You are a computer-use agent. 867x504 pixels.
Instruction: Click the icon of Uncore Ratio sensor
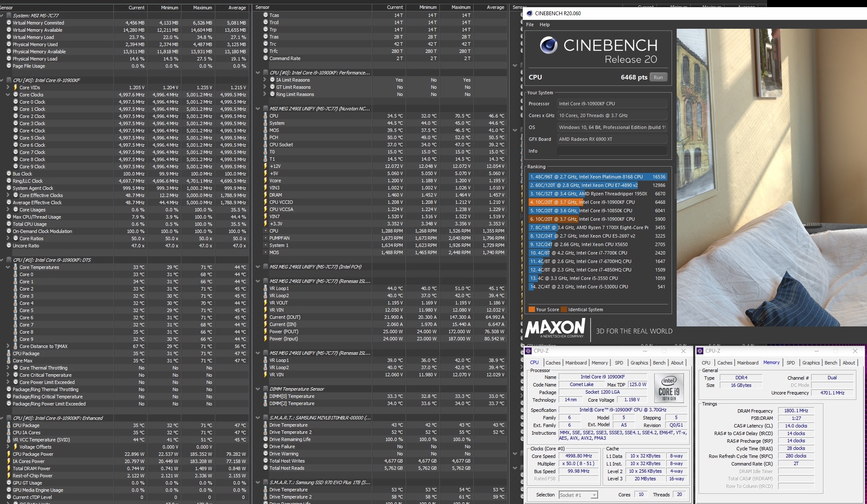9,246
